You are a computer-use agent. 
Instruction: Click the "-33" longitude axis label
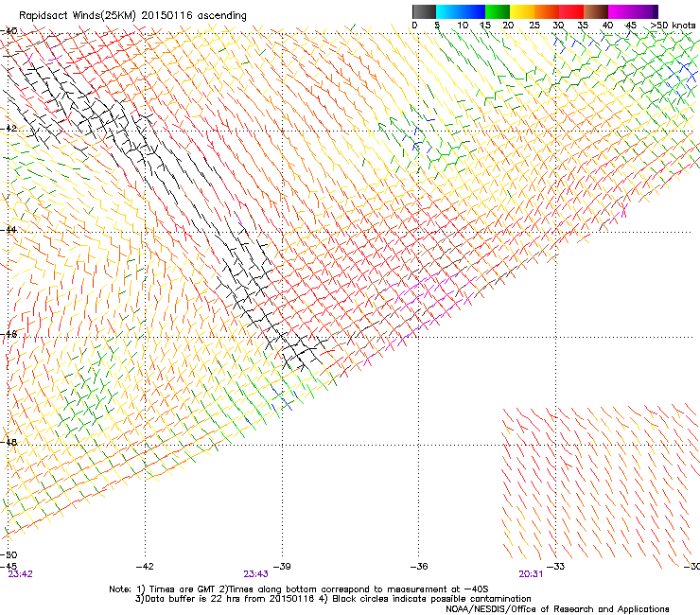pyautogui.click(x=556, y=567)
